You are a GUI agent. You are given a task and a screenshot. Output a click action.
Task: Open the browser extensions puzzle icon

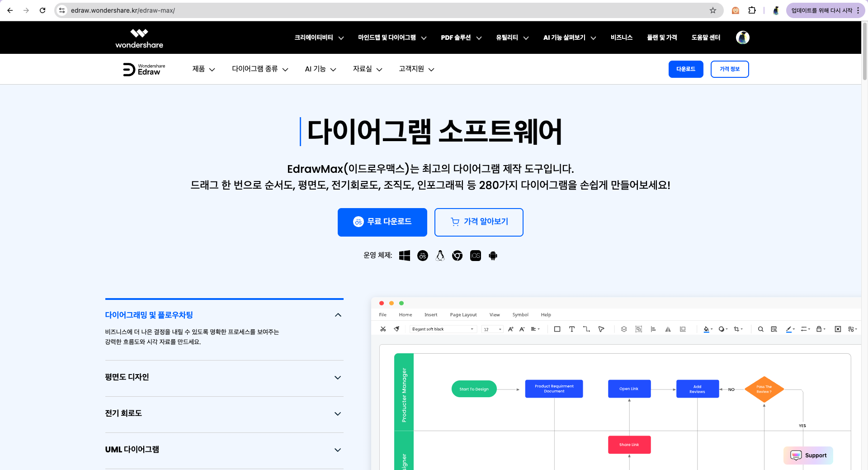coord(752,10)
